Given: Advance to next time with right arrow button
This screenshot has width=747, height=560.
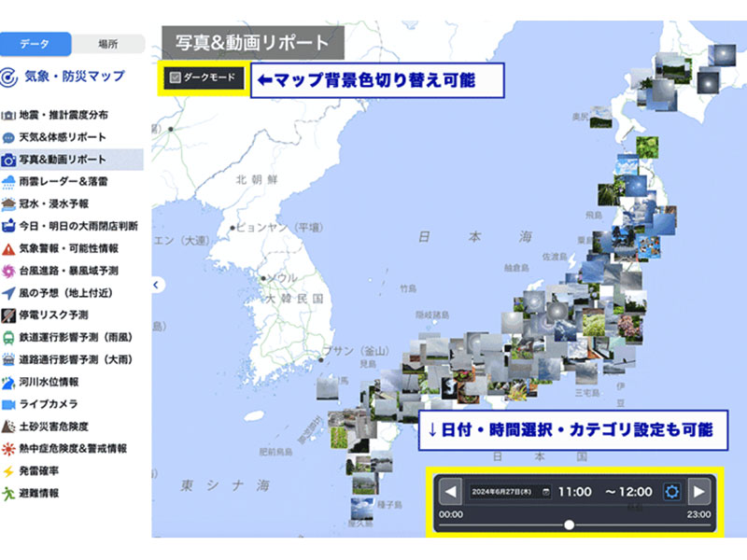Looking at the screenshot, I should click(x=698, y=492).
